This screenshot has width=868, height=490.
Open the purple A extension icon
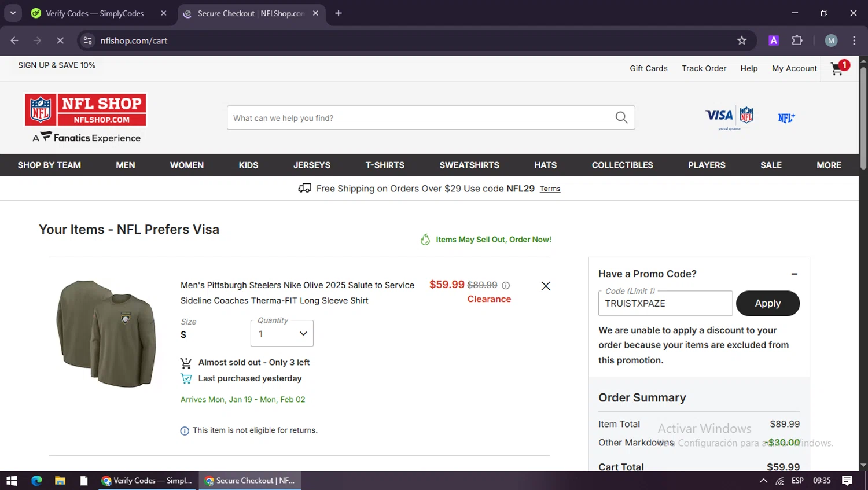click(774, 40)
